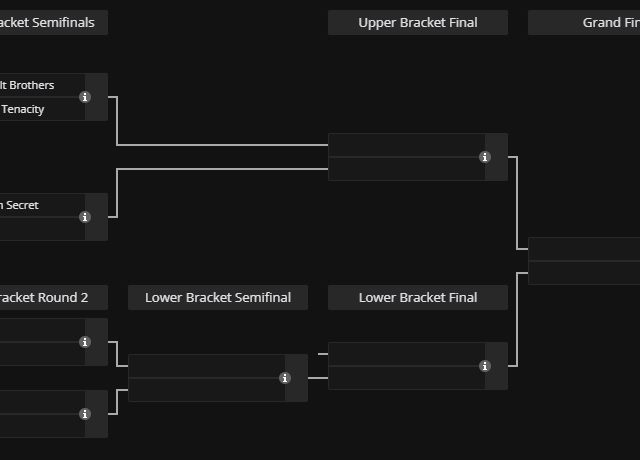Screen dimensions: 640x460
Task: Select top team slot in Grand Final match
Action: [x=585, y=249]
